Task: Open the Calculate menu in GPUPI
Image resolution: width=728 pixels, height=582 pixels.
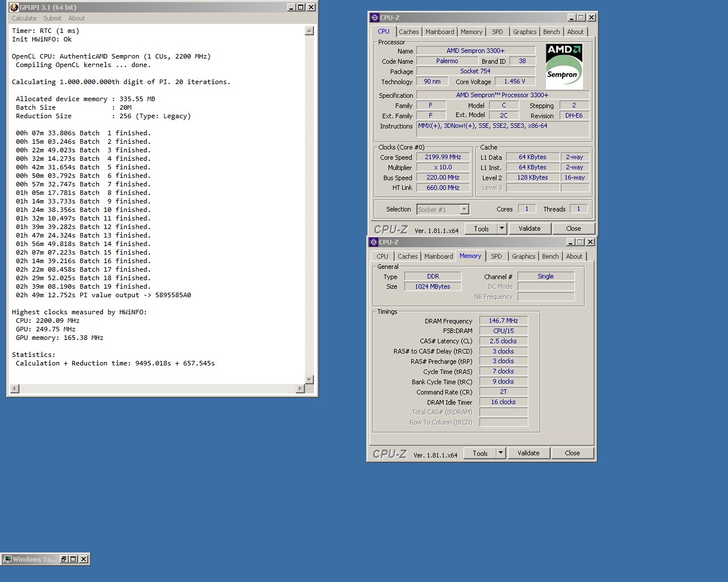Action: click(24, 18)
